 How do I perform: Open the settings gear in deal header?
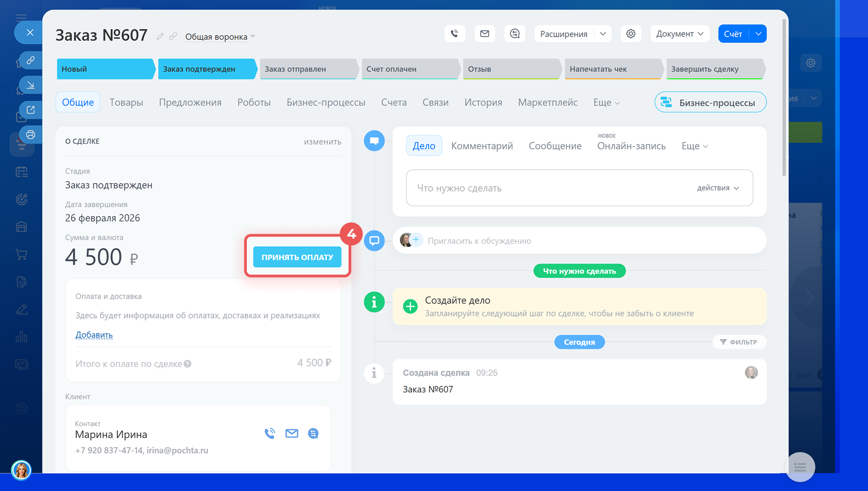pyautogui.click(x=631, y=33)
